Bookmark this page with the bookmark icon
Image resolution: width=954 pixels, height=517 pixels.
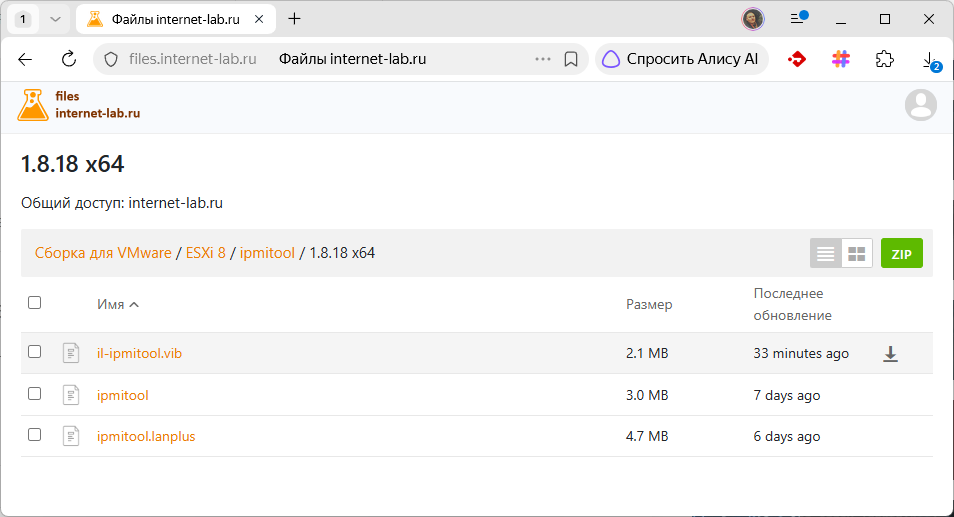pos(571,59)
